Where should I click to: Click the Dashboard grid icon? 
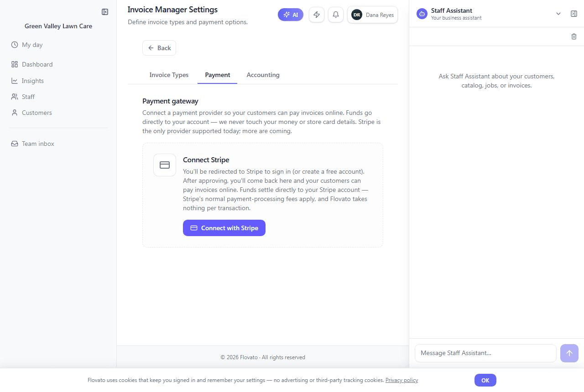click(15, 64)
